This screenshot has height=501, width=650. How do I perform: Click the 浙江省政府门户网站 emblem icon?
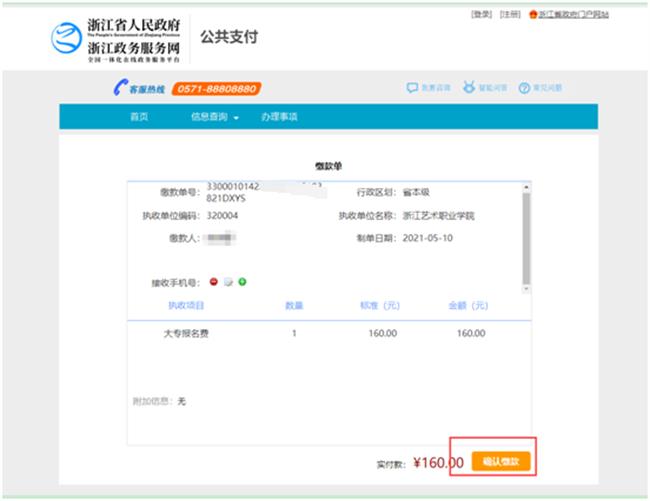[532, 15]
